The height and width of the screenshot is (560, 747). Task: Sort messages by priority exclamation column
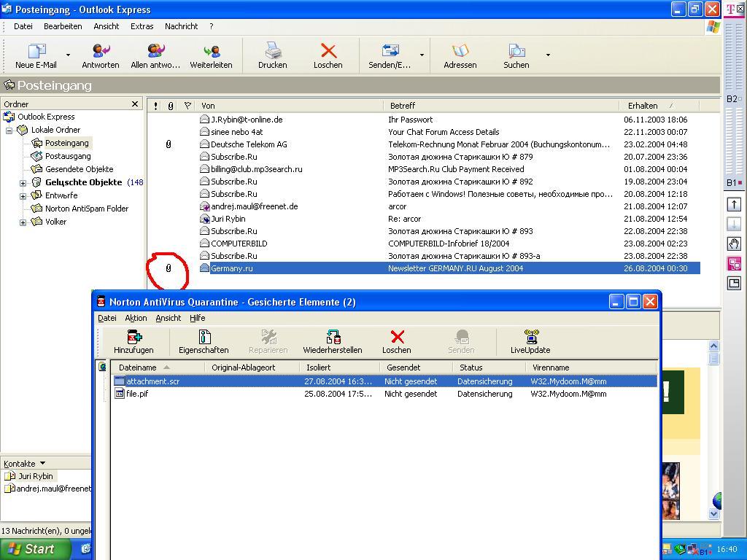(156, 106)
